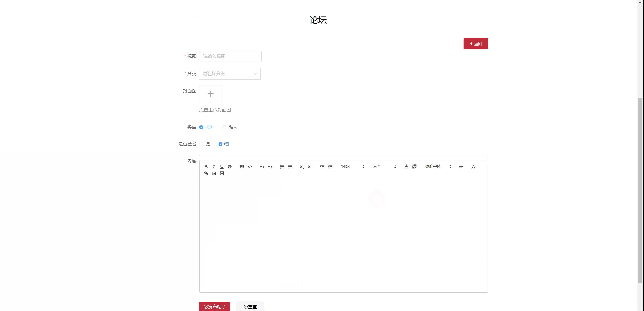
Task: Clear text formatting in the editor
Action: tap(473, 167)
